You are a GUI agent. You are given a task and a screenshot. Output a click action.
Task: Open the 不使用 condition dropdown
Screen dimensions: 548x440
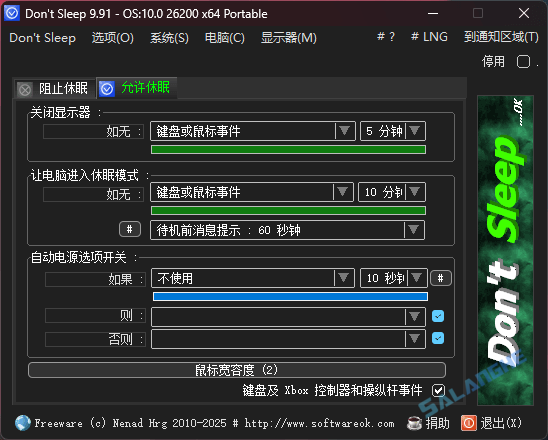coord(253,278)
